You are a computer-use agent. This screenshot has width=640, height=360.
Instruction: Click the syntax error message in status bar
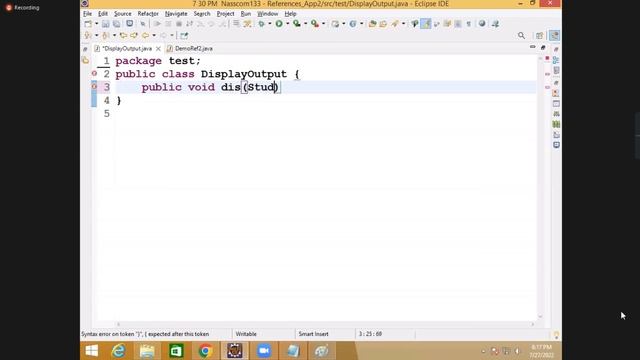pyautogui.click(x=145, y=334)
